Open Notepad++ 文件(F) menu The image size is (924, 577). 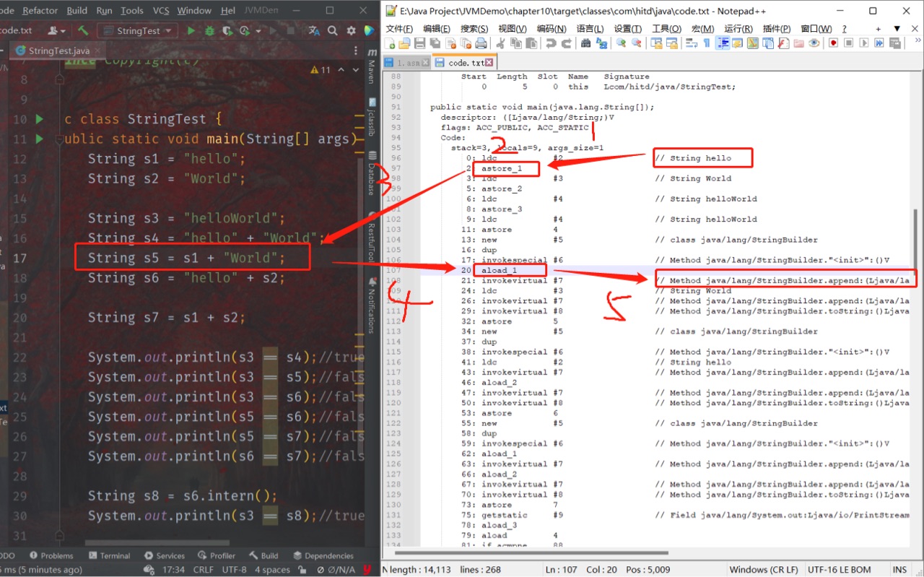coord(399,28)
